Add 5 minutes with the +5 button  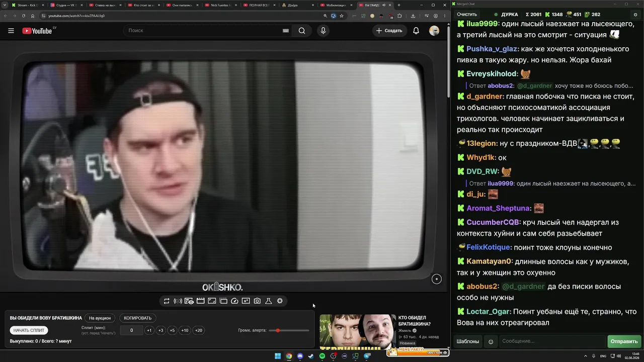[172, 330]
